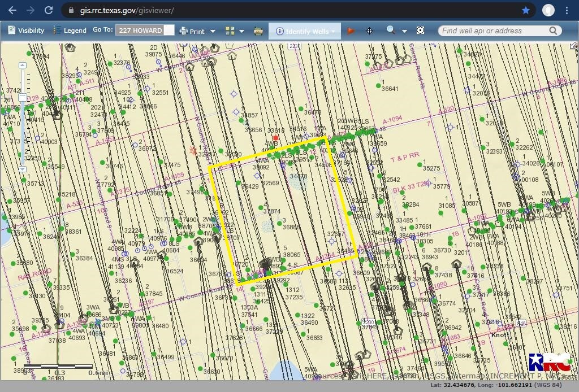This screenshot has height=392, width=579.
Task: Click the zoom slider down arrow
Action: 23,169
